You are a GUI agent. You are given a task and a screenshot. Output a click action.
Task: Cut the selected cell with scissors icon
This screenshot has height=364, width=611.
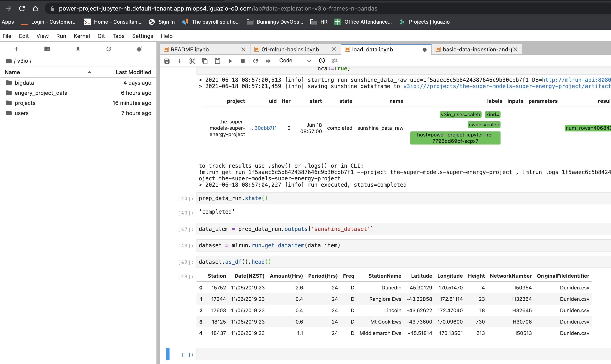coord(192,61)
